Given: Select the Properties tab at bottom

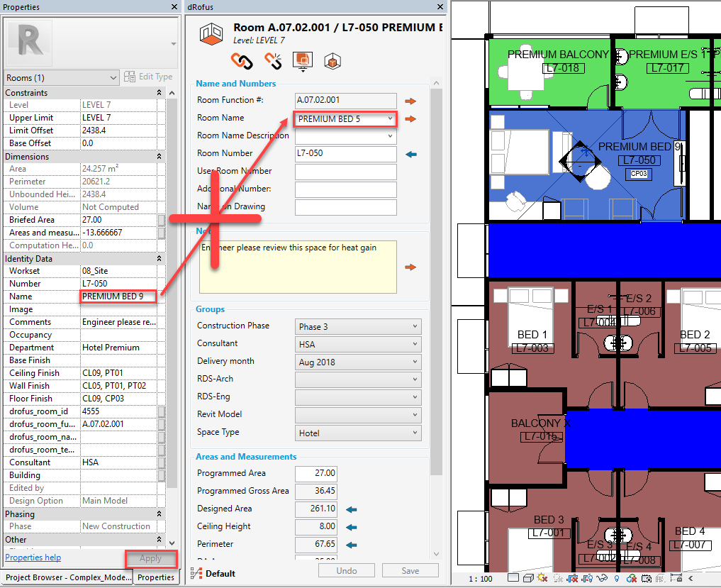Looking at the screenshot, I should click(156, 577).
